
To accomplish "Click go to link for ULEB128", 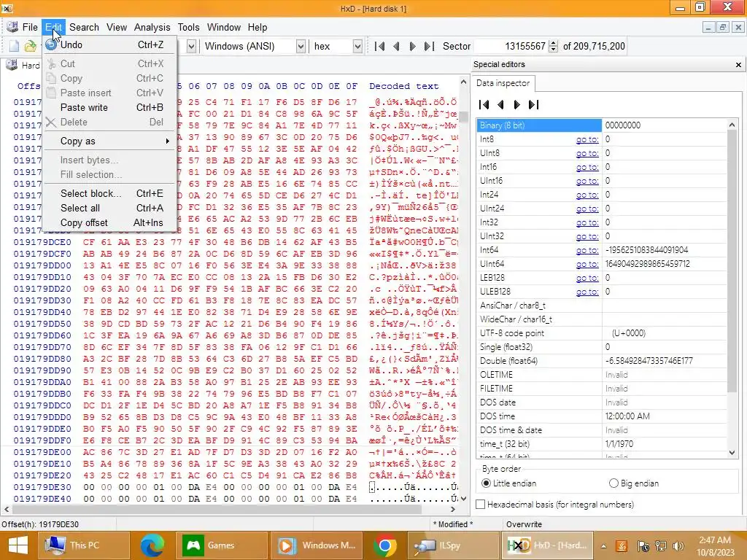I will click(x=587, y=292).
